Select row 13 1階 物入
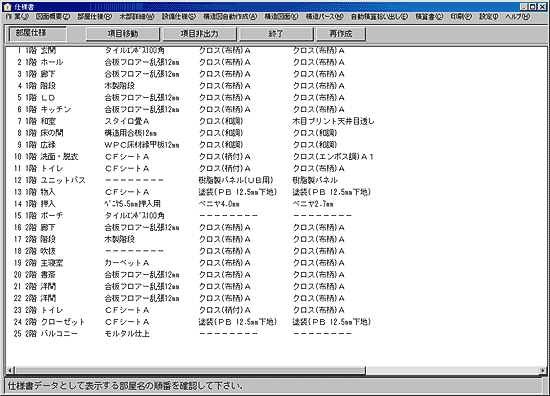 click(x=192, y=192)
